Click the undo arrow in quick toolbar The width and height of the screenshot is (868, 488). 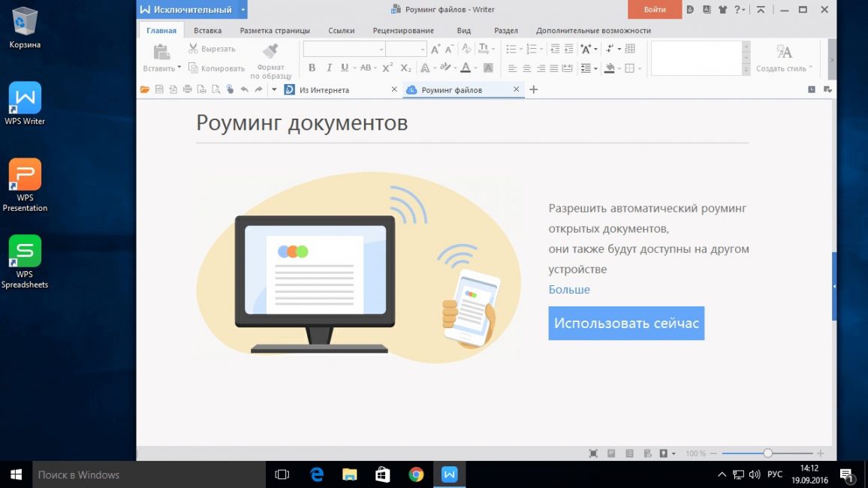click(x=244, y=89)
